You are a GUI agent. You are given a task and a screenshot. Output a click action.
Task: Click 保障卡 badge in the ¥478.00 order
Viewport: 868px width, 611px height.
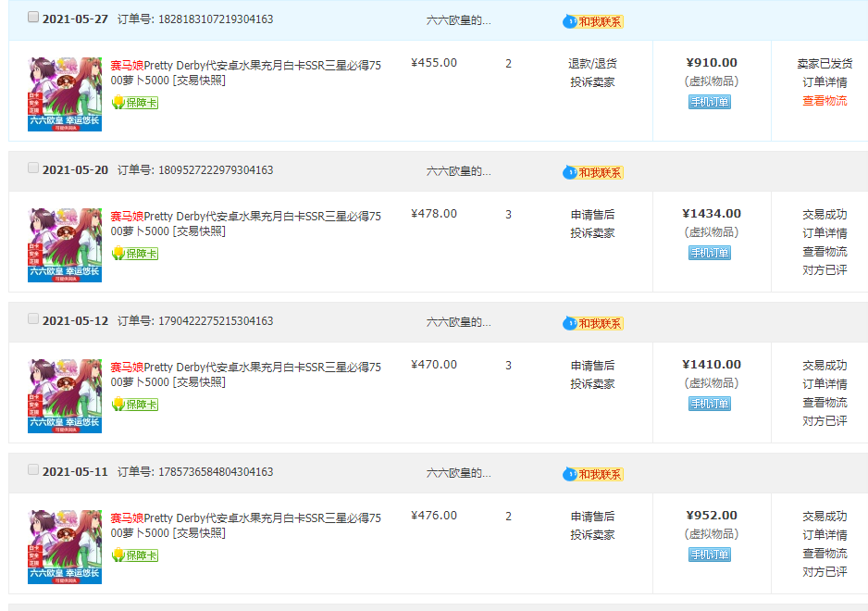pyautogui.click(x=135, y=253)
